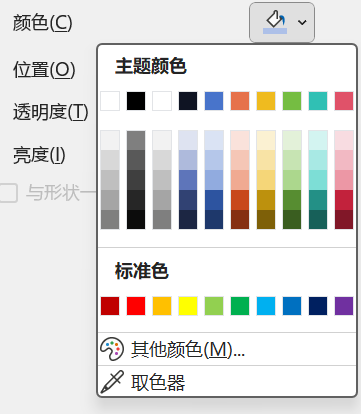Select the black theme color swatch
Screen dimensions: 361x414
tap(136, 101)
